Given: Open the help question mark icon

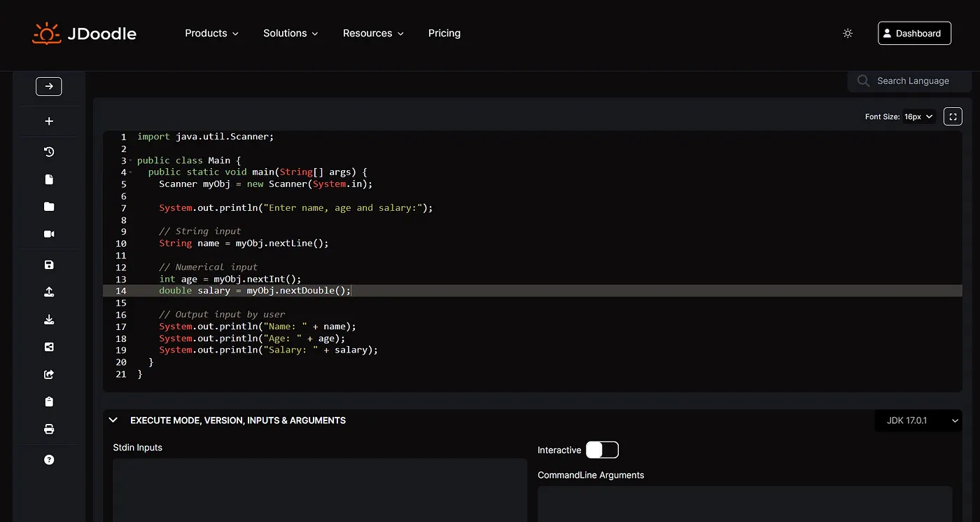Looking at the screenshot, I should pyautogui.click(x=49, y=460).
